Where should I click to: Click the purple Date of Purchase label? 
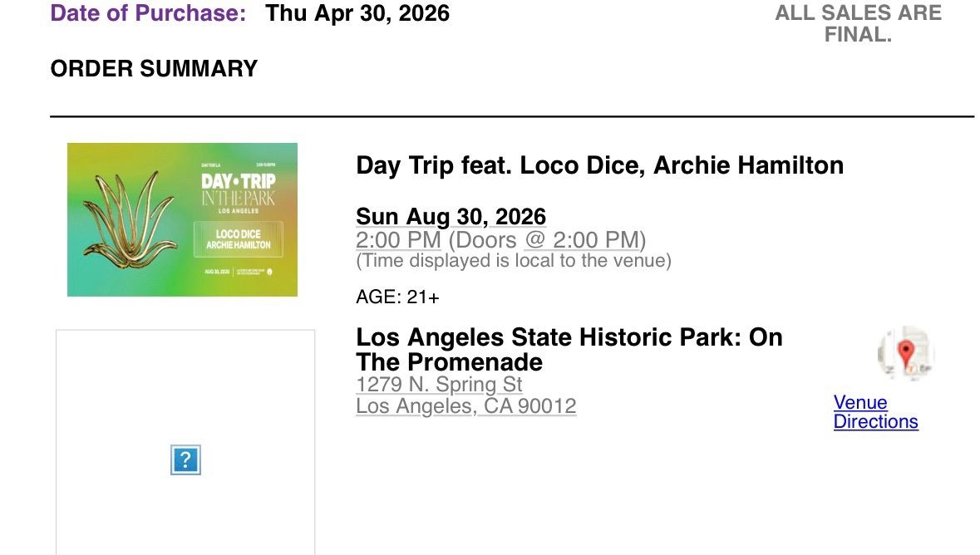click(148, 13)
